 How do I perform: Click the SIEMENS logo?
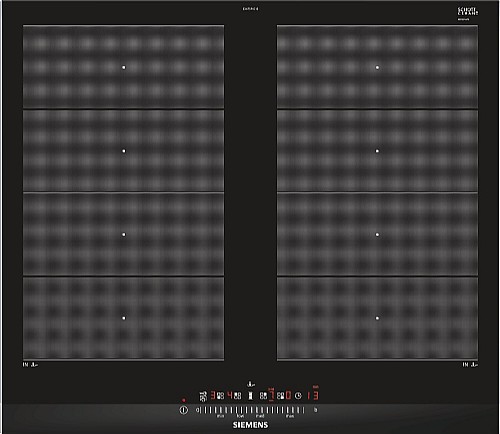[250, 425]
